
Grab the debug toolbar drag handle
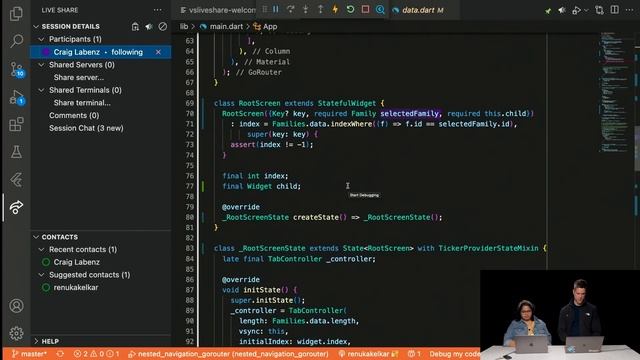(264, 9)
